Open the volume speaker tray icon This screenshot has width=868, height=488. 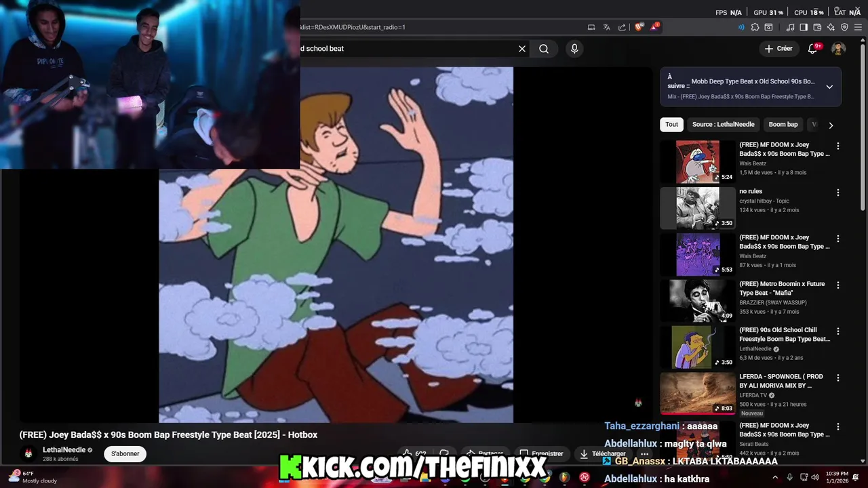[x=816, y=477]
